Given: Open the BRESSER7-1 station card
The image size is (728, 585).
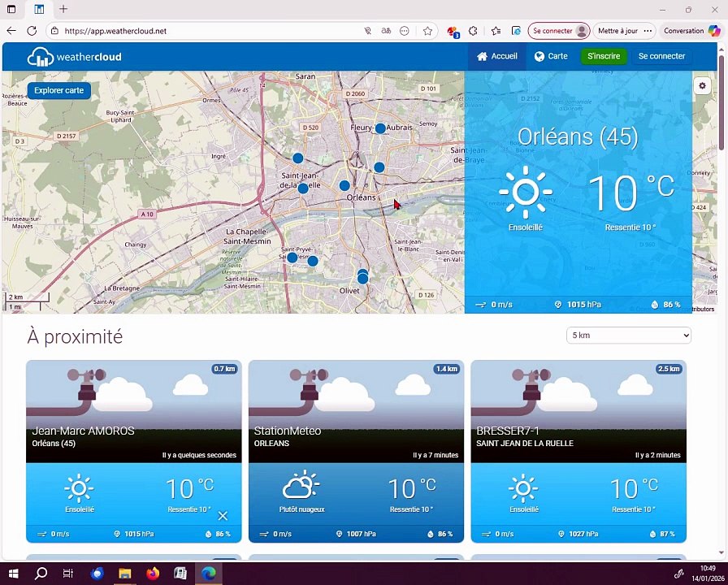Looking at the screenshot, I should click(578, 451).
